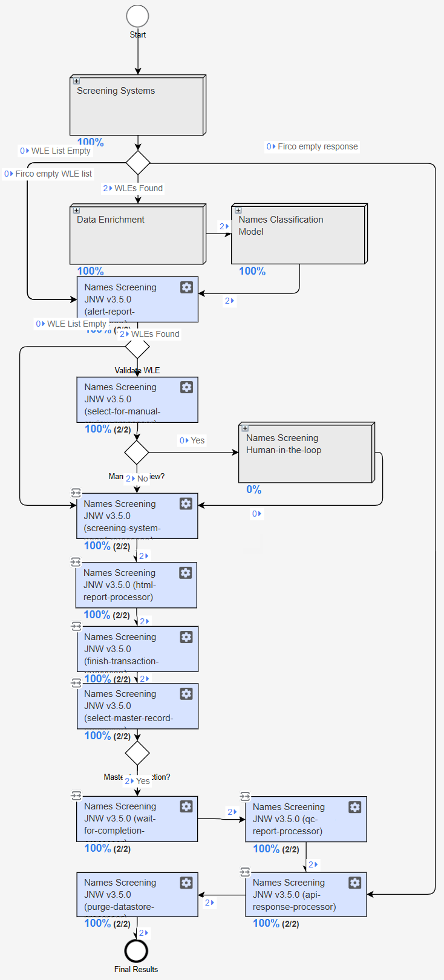Select the wait-for-completion task node

click(x=137, y=819)
